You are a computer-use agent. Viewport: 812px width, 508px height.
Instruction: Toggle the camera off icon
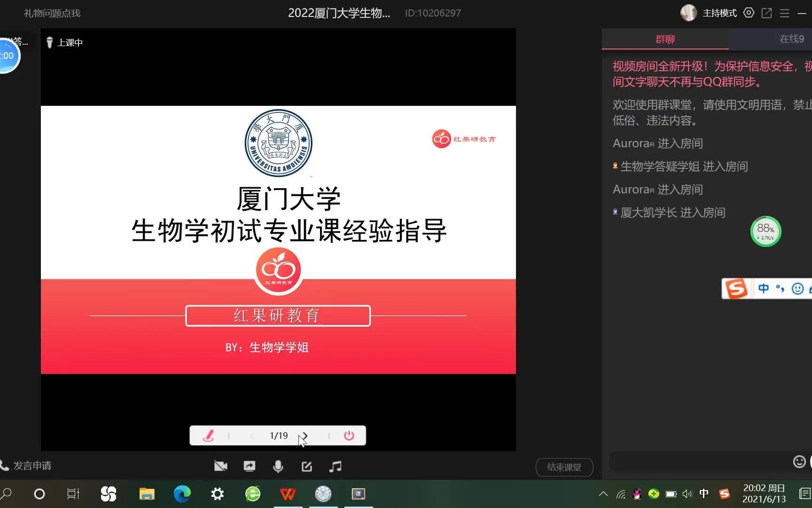point(220,466)
